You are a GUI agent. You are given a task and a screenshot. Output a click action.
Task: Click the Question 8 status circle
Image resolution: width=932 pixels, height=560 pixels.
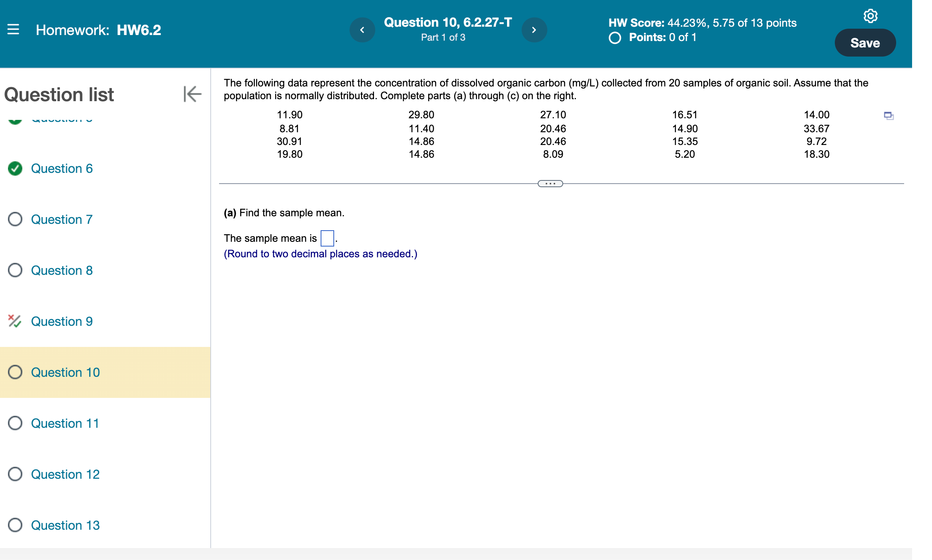[x=15, y=270]
